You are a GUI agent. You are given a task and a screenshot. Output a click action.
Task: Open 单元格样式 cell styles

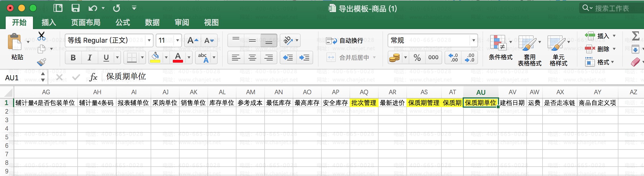click(558, 51)
